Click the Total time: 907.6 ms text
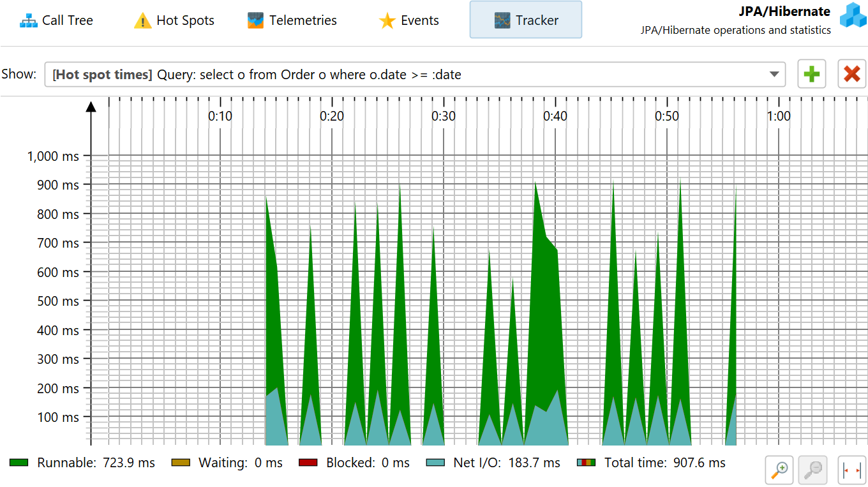 (665, 463)
